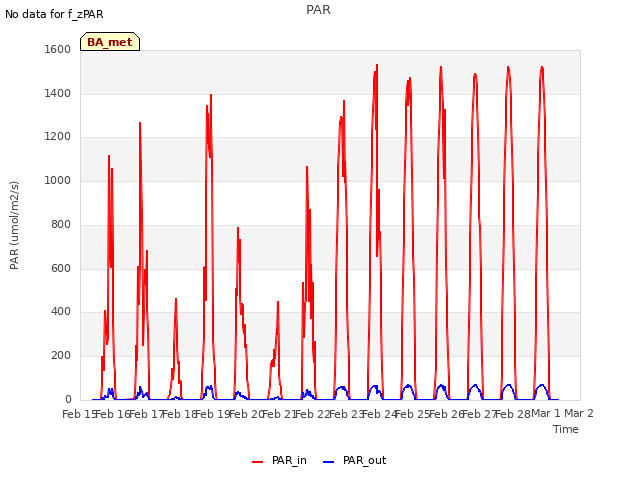Click the Feb 19 x-axis tick label
The image size is (640, 480).
point(213,414)
